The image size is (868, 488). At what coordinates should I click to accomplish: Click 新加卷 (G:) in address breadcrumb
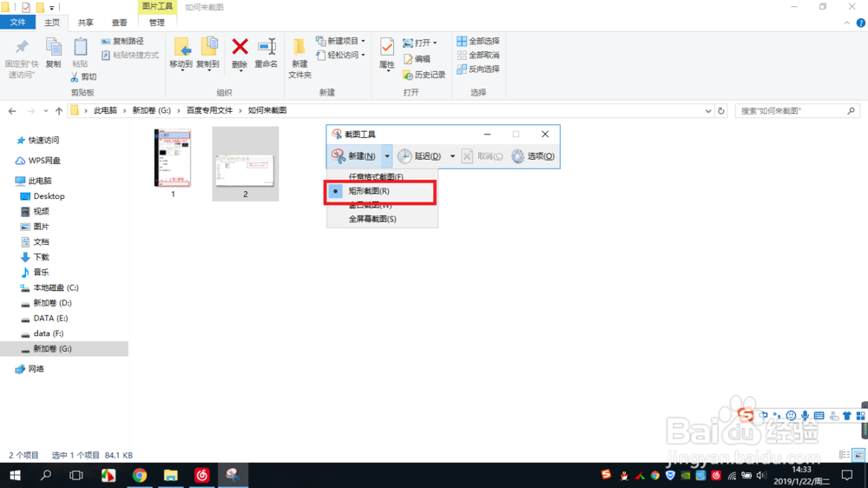pos(151,111)
